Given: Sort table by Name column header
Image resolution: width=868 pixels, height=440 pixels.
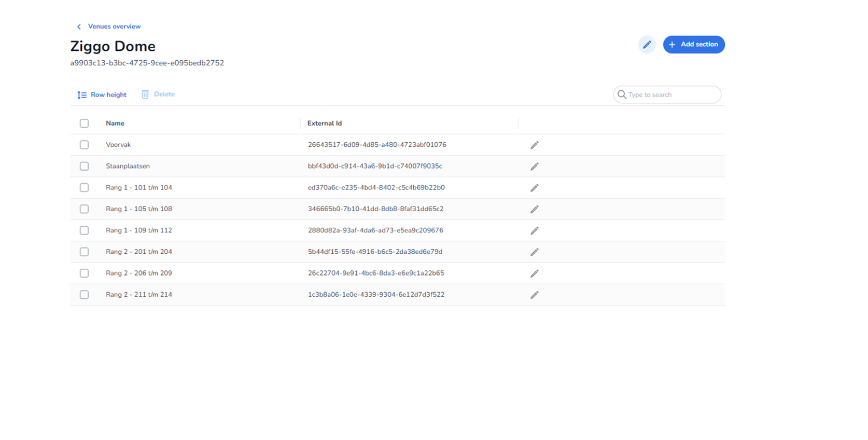Looking at the screenshot, I should 115,123.
